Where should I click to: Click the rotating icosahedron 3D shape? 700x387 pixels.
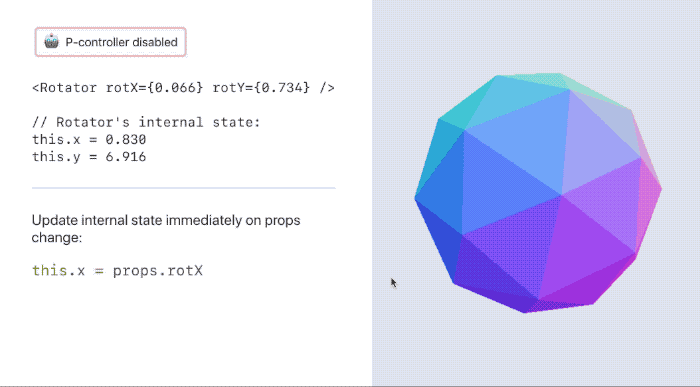(x=538, y=193)
